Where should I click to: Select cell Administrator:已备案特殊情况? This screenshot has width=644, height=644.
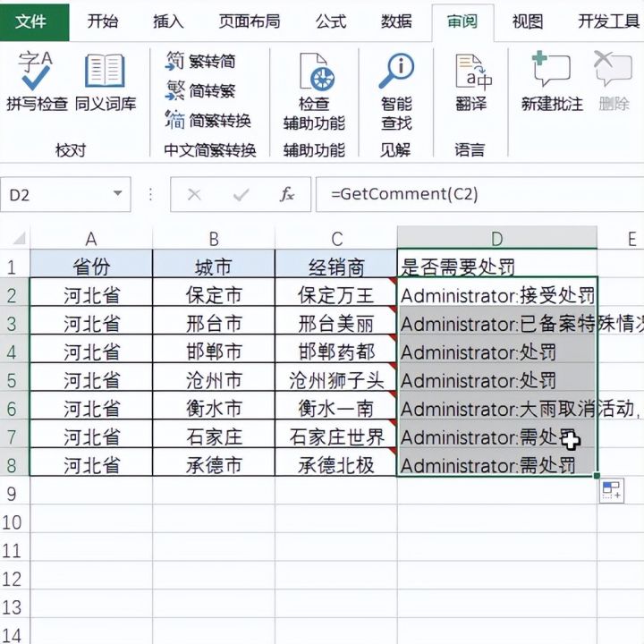(x=497, y=320)
